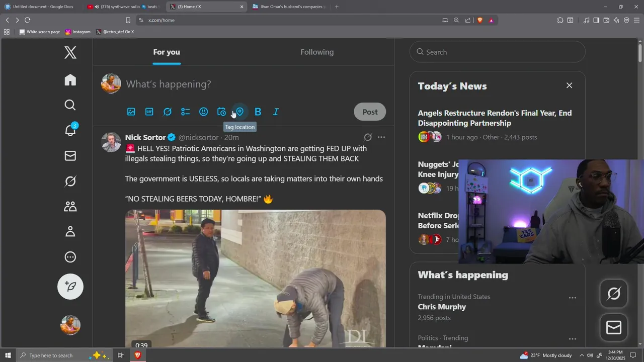The image size is (644, 362).
Task: Open Brave from the Windows taskbar
Action: (x=137, y=355)
